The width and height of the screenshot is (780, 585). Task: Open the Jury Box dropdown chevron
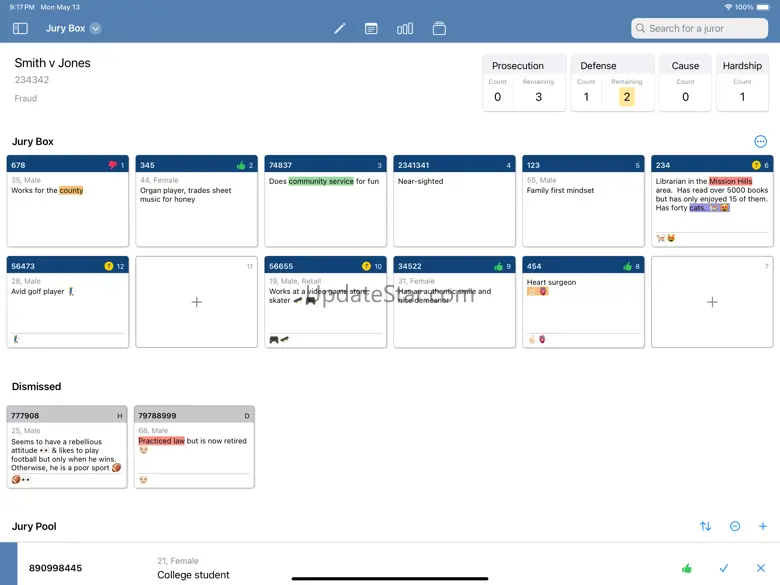coord(95,28)
